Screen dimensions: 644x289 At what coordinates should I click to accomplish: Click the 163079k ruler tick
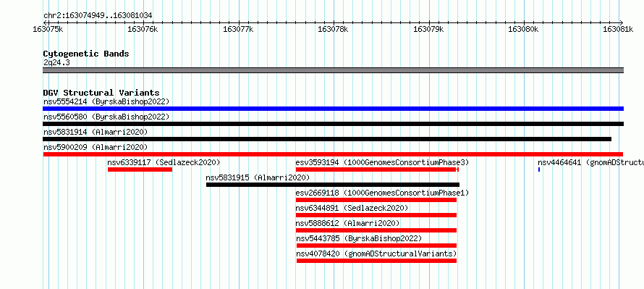click(x=428, y=29)
